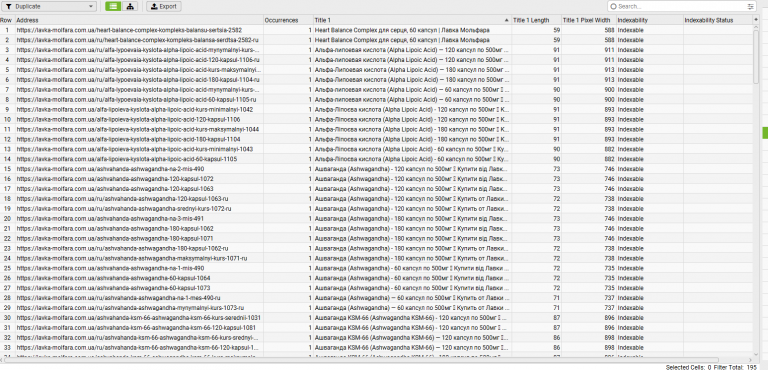Grab the vertical scrollbar thumb
Image resolution: width=768 pixels, height=370 pixels.
coord(756,56)
